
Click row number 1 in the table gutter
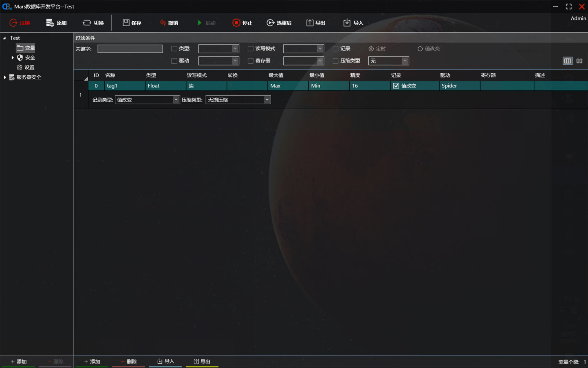click(x=81, y=95)
